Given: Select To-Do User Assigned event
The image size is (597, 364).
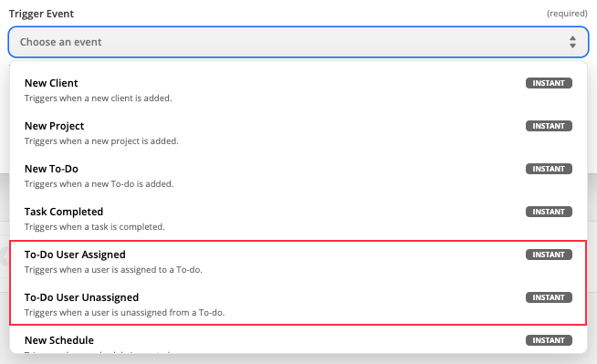Looking at the screenshot, I should (x=298, y=262).
